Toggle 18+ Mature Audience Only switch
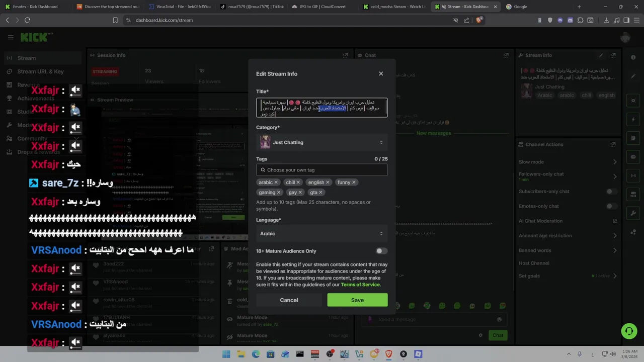The image size is (644, 362). click(x=381, y=251)
